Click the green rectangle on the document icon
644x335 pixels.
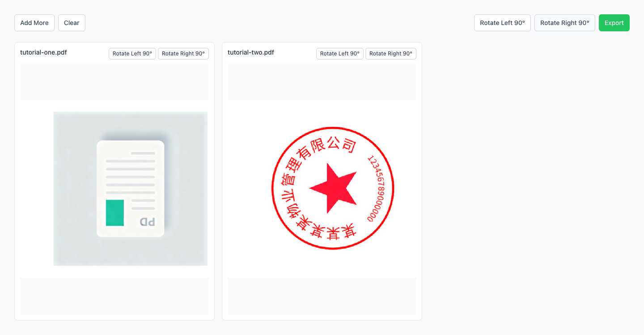coord(115,213)
